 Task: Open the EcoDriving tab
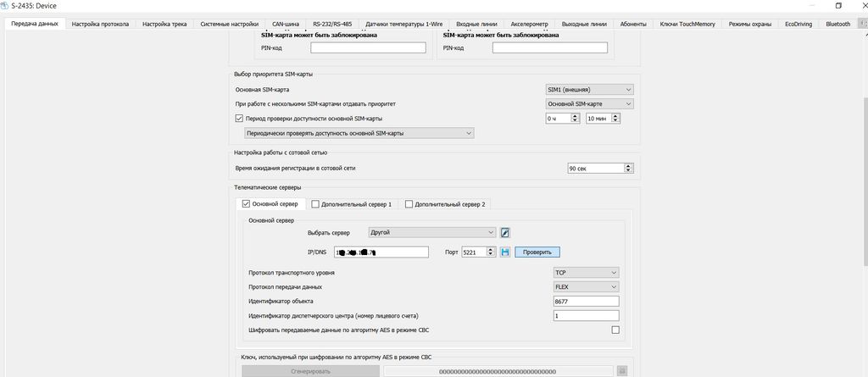(x=798, y=24)
